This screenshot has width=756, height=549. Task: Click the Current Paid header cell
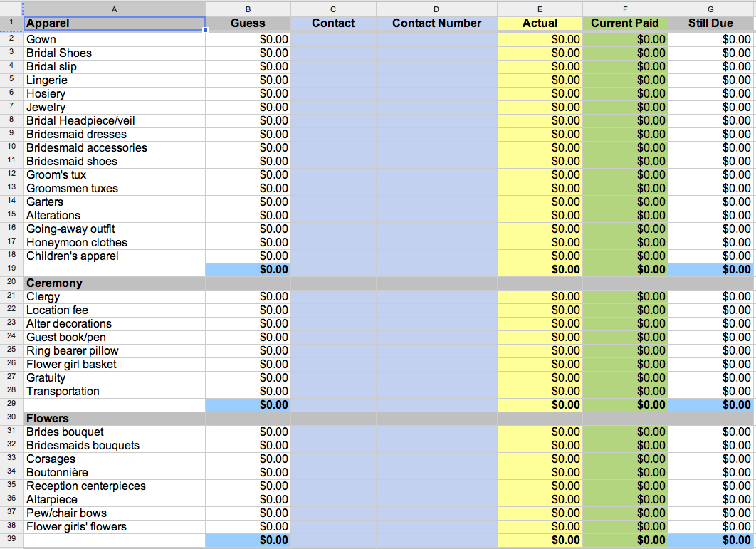click(624, 23)
